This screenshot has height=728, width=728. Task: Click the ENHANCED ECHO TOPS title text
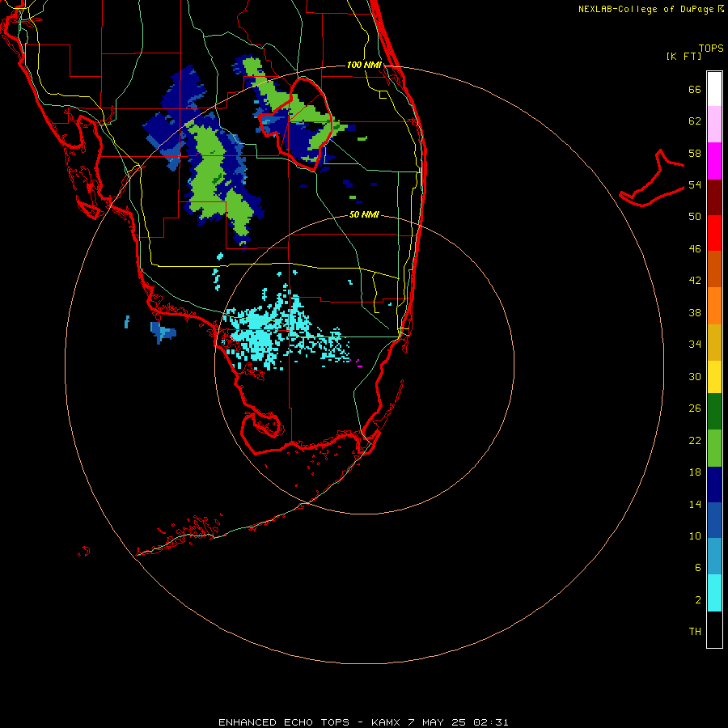[x=284, y=722]
